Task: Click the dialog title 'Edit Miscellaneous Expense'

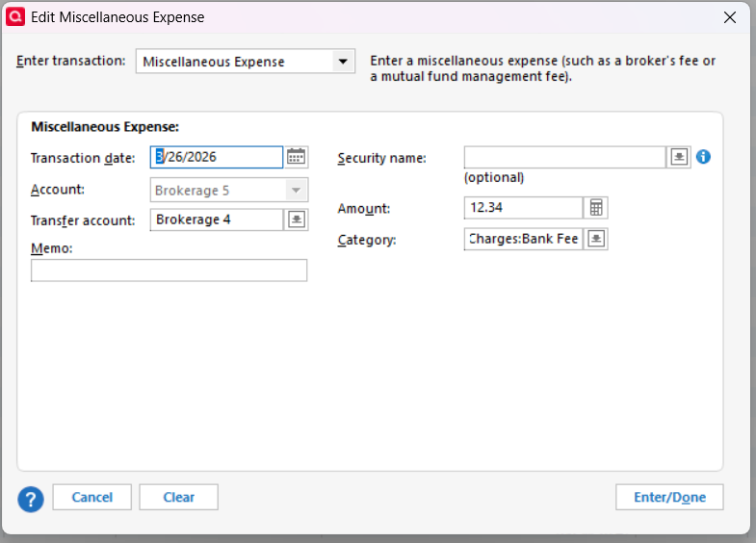Action: pyautogui.click(x=117, y=17)
